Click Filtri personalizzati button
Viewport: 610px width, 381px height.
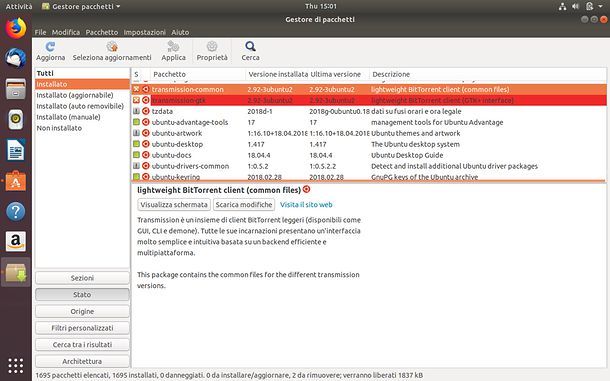pos(82,328)
